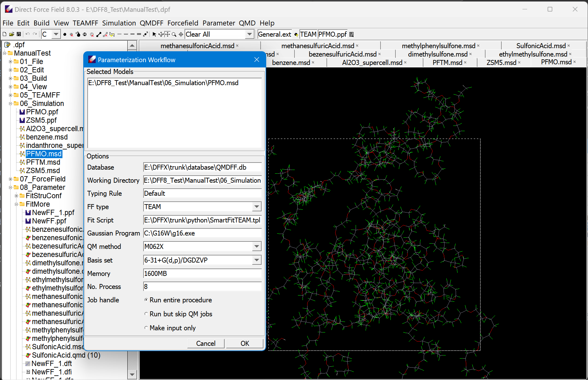Edit the Memory field value
588x380 pixels.
[x=202, y=273]
